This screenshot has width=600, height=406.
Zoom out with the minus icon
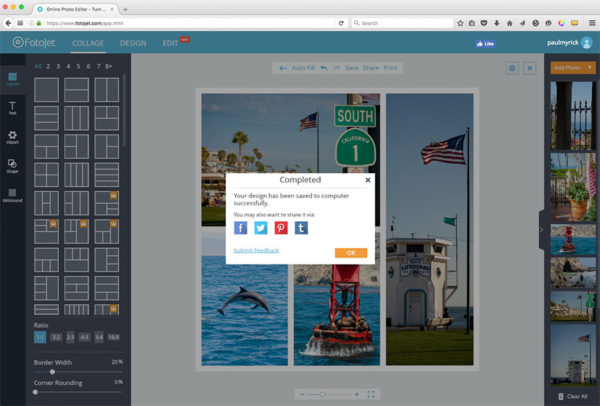302,394
